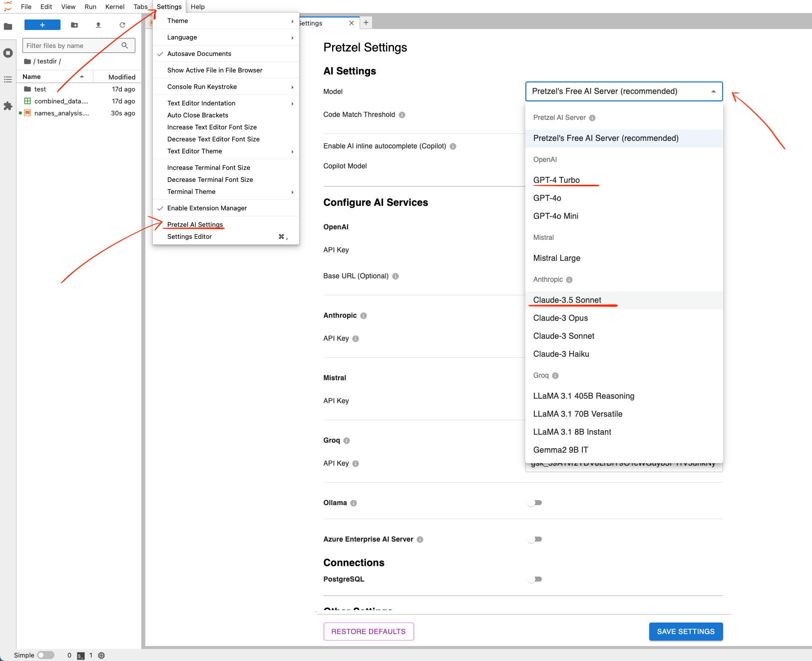This screenshot has height=661, width=812.
Task: Click the new launcher plus button
Action: [42, 25]
